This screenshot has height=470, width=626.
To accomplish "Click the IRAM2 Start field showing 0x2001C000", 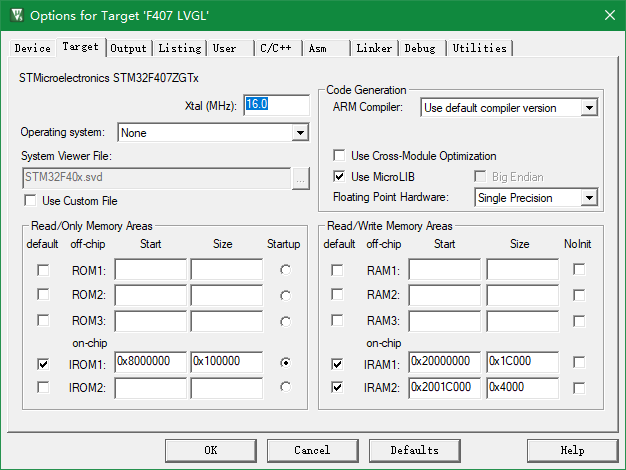I will pos(445,388).
